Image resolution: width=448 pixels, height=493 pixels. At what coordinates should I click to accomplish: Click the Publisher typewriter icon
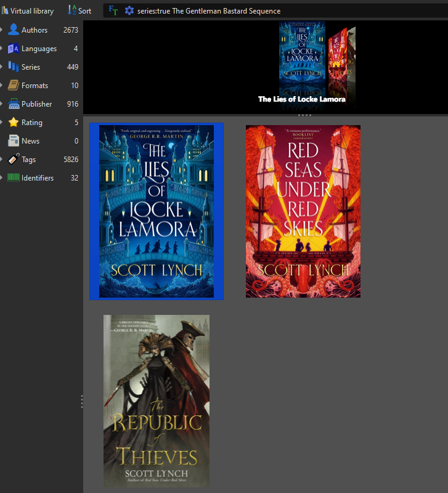point(14,104)
